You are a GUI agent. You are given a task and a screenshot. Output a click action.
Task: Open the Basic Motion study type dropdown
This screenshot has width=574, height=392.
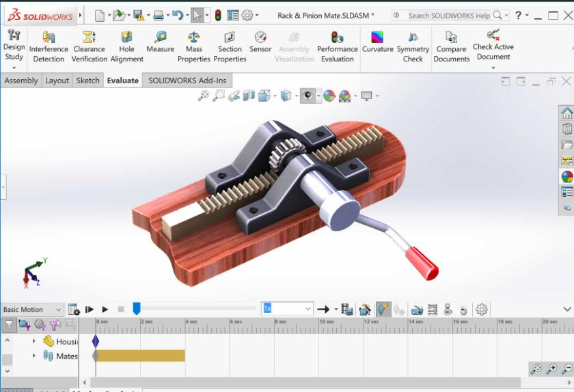coord(32,309)
